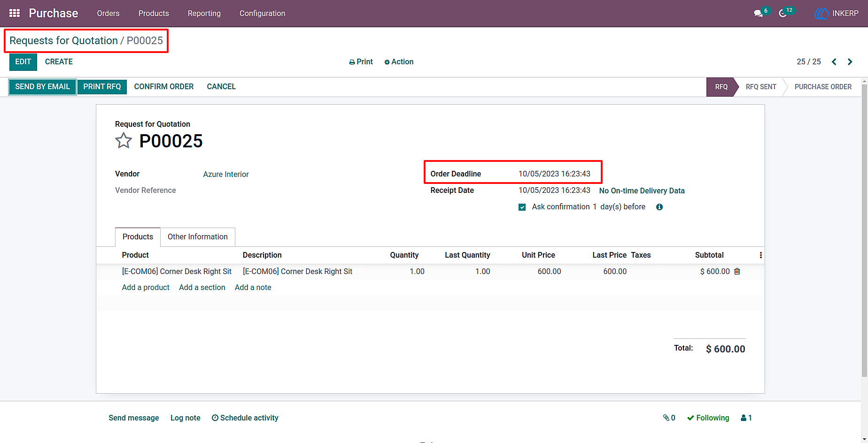868x443 pixels.
Task: Click Add a note link
Action: point(253,287)
